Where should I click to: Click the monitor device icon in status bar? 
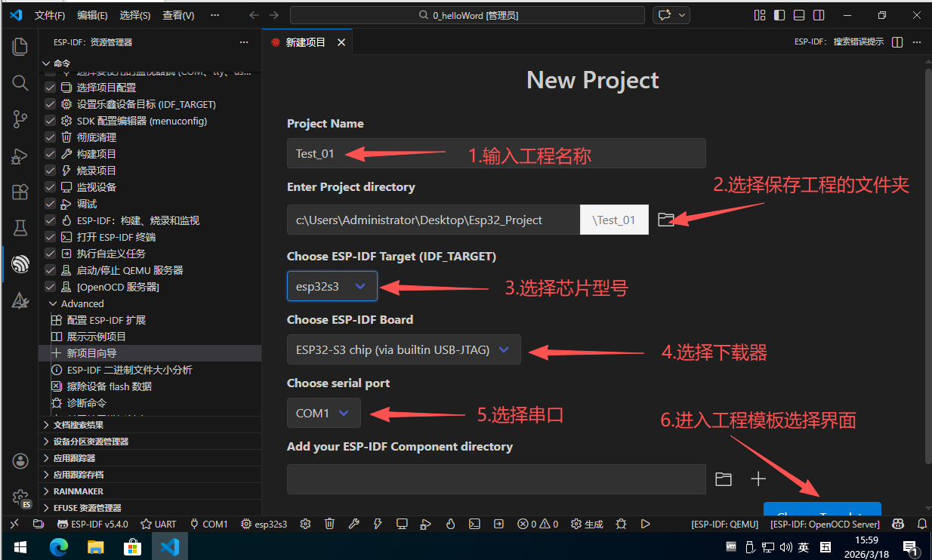coord(402,524)
